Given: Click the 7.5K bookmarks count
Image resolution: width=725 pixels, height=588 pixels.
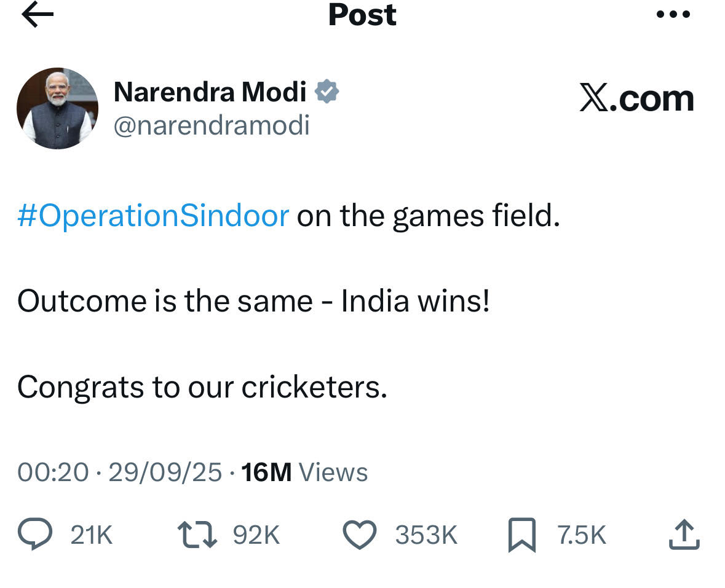Looking at the screenshot, I should [x=582, y=536].
